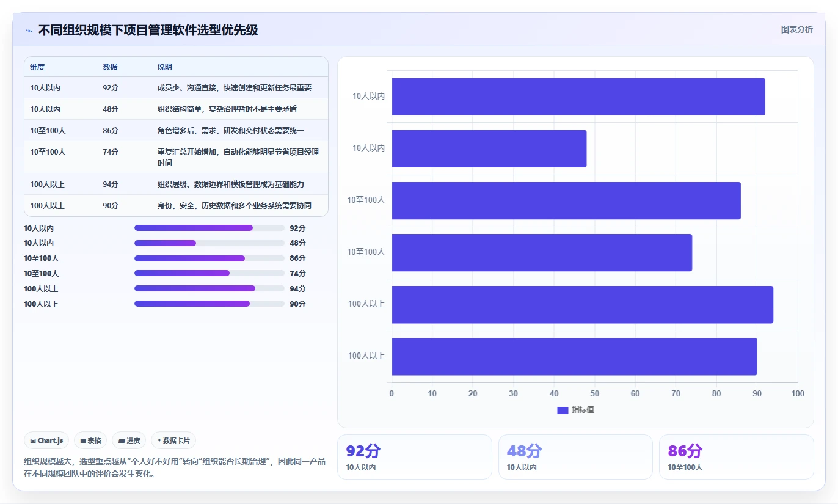Click the 90分 value beside the last progress bar

(x=297, y=304)
